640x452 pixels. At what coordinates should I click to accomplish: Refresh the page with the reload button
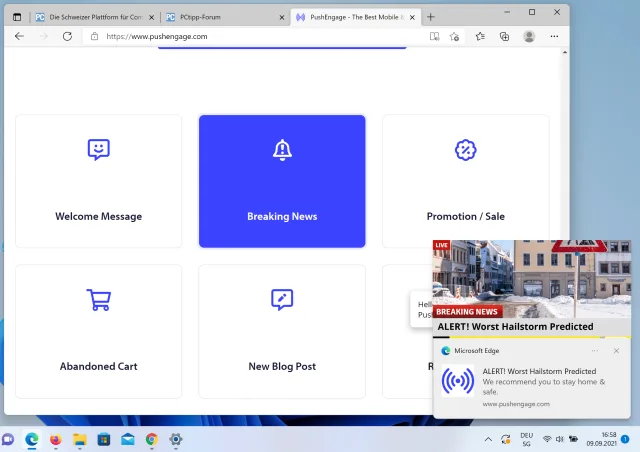pos(67,36)
